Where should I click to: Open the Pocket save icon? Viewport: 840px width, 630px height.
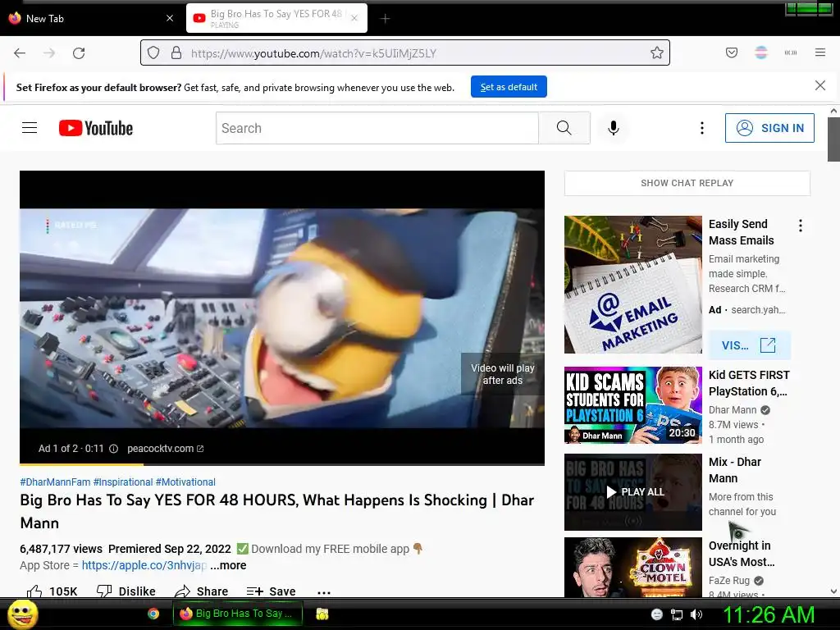pyautogui.click(x=732, y=52)
